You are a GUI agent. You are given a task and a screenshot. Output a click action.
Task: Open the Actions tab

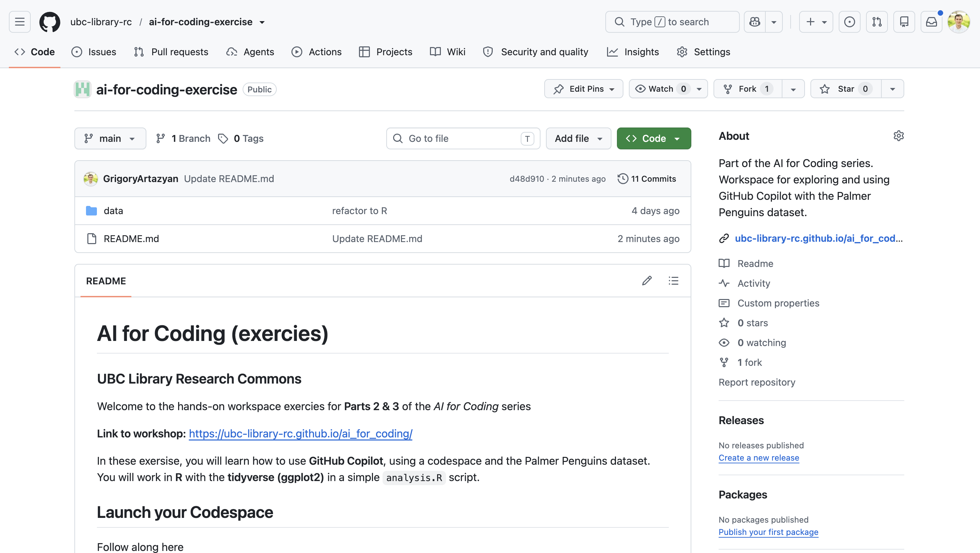pos(317,52)
